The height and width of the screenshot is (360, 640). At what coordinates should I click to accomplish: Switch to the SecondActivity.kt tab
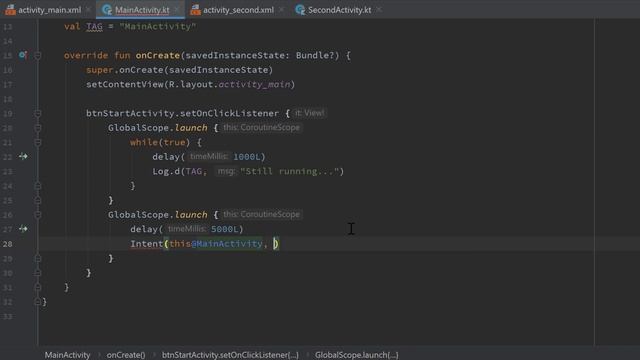[x=339, y=10]
